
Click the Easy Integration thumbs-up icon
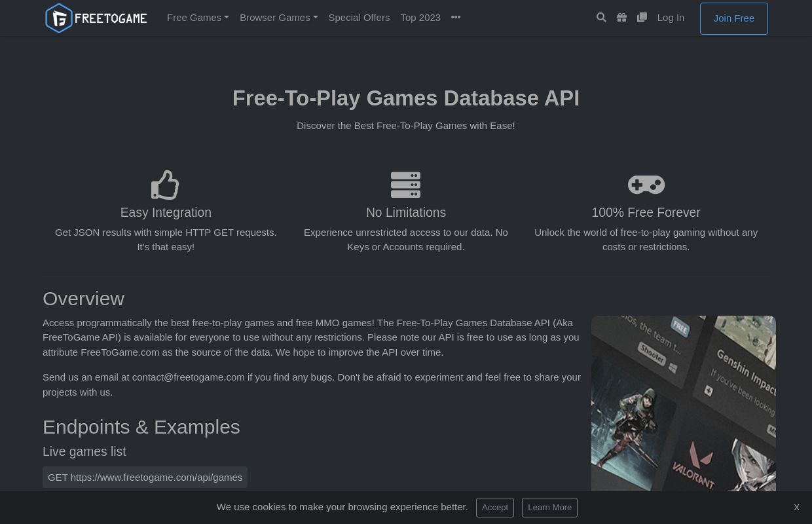(x=165, y=185)
